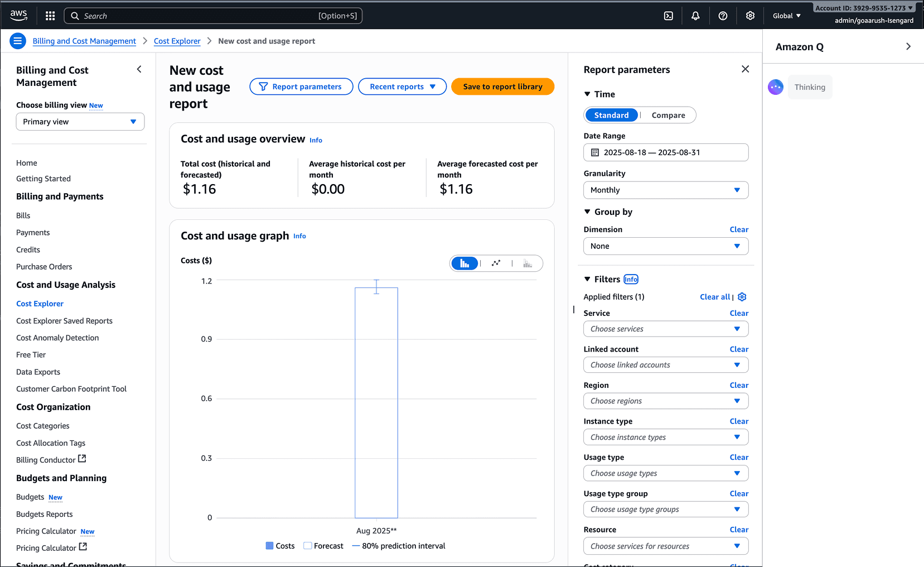
Task: Open the Choose instance types dropdown
Action: click(666, 437)
